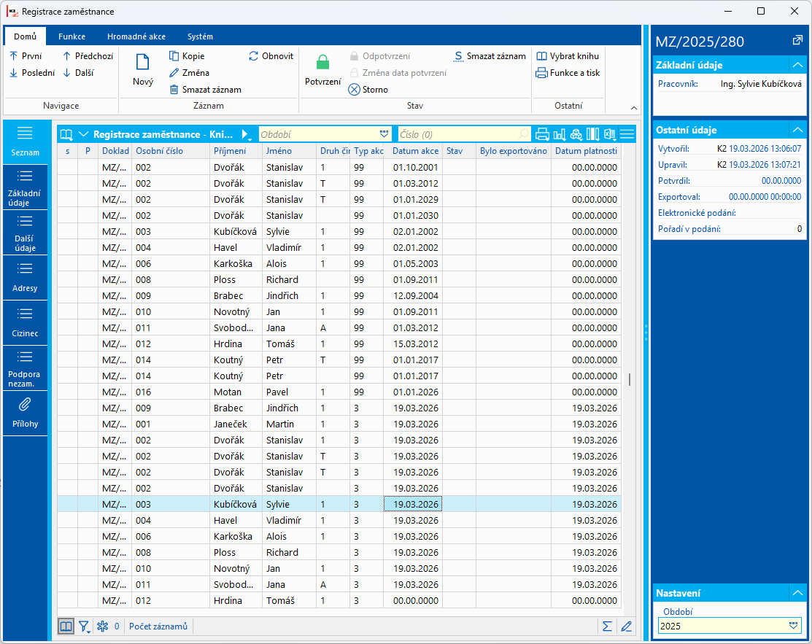Create a new record with Nový
The height and width of the screenshot is (644, 812).
click(x=143, y=70)
